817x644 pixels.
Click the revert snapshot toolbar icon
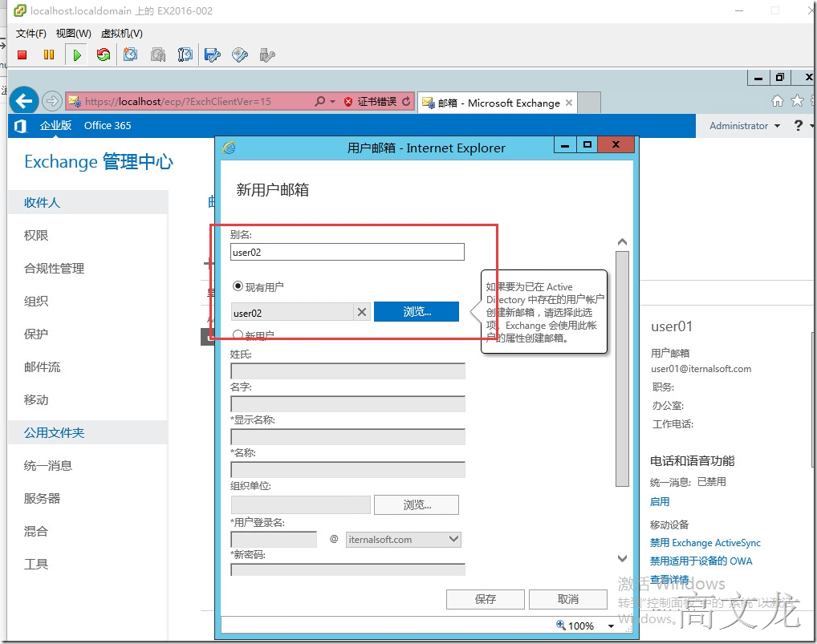click(158, 55)
